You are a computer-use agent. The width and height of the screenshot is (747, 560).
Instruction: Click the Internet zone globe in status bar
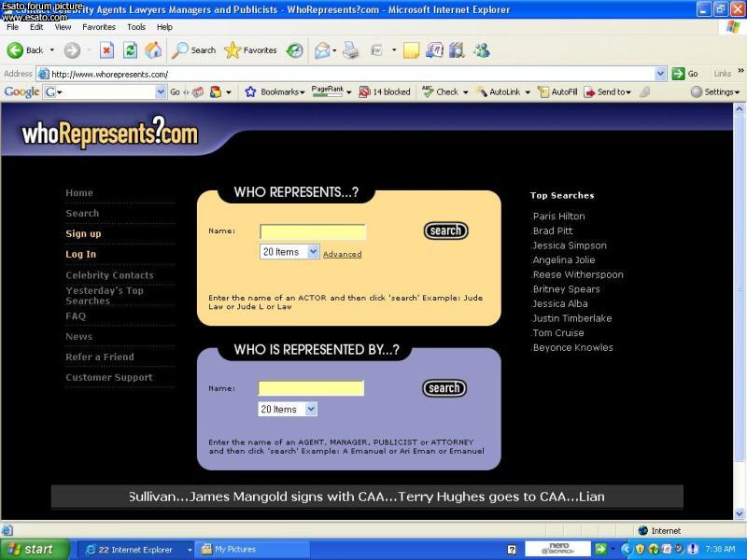click(x=642, y=530)
